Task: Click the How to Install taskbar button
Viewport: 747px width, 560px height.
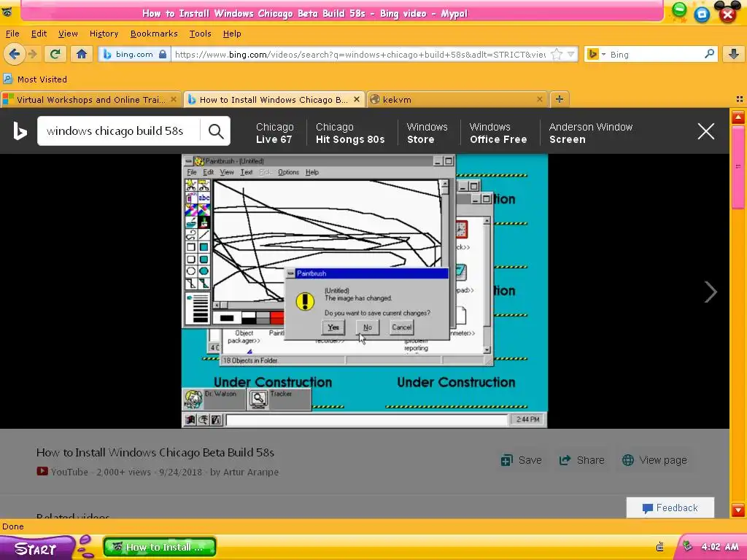Action: 160,547
